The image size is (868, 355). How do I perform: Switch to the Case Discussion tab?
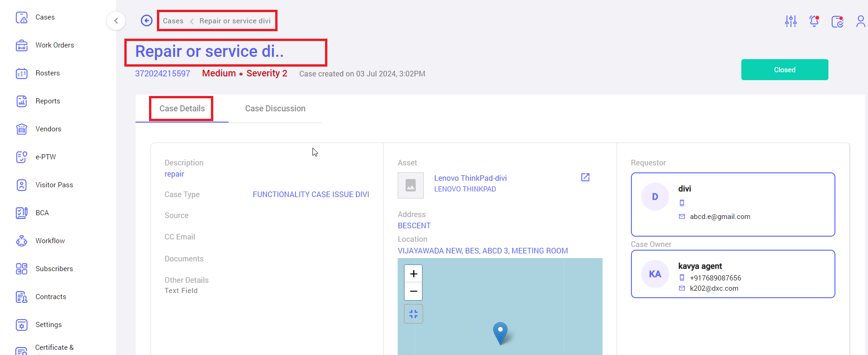click(x=275, y=109)
